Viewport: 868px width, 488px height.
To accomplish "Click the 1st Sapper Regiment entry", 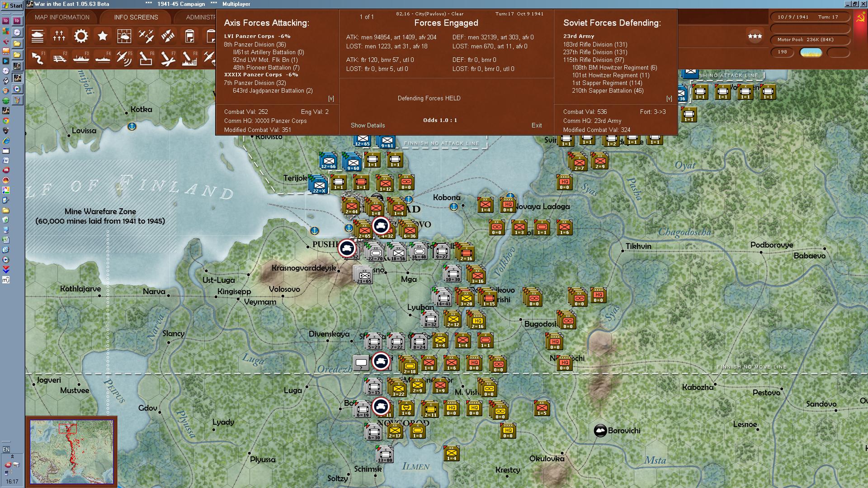I will (x=607, y=83).
